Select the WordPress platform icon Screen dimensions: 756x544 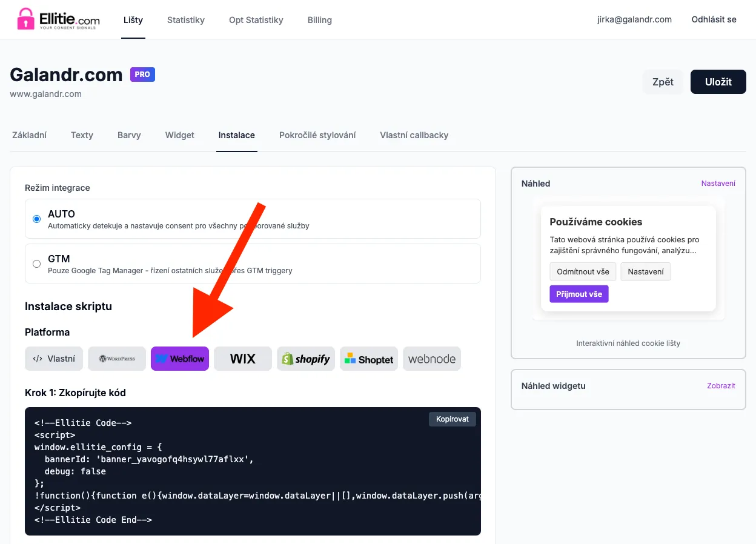pos(116,359)
